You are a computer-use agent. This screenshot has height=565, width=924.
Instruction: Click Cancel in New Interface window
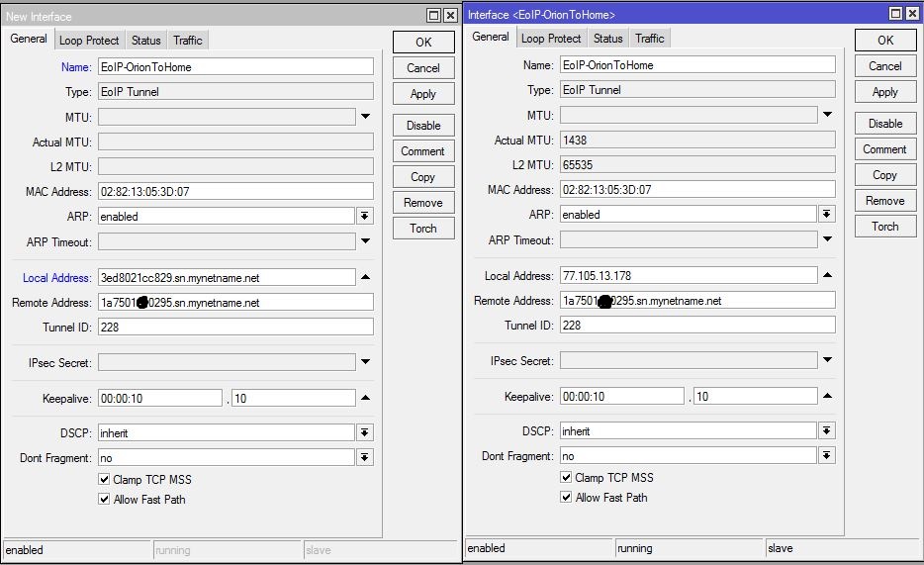(423, 68)
